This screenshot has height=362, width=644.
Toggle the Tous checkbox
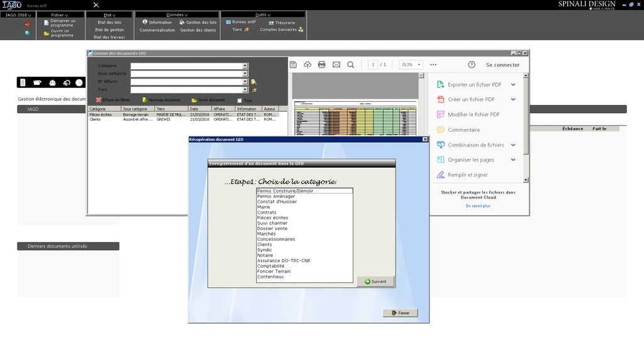coord(240,100)
